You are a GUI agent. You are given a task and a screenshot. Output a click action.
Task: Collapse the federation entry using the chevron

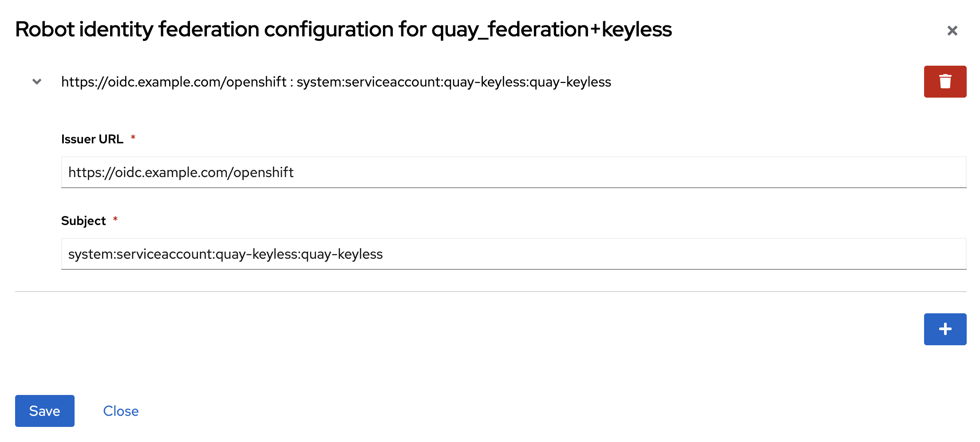(37, 82)
